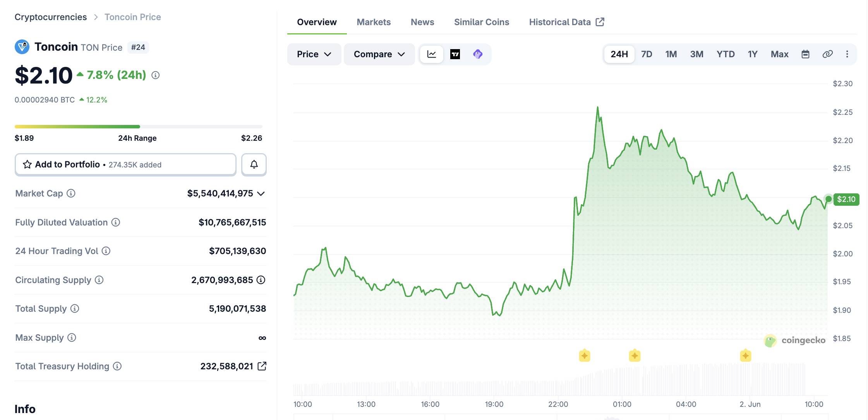Click the $1.89 24h low value

[x=24, y=138]
